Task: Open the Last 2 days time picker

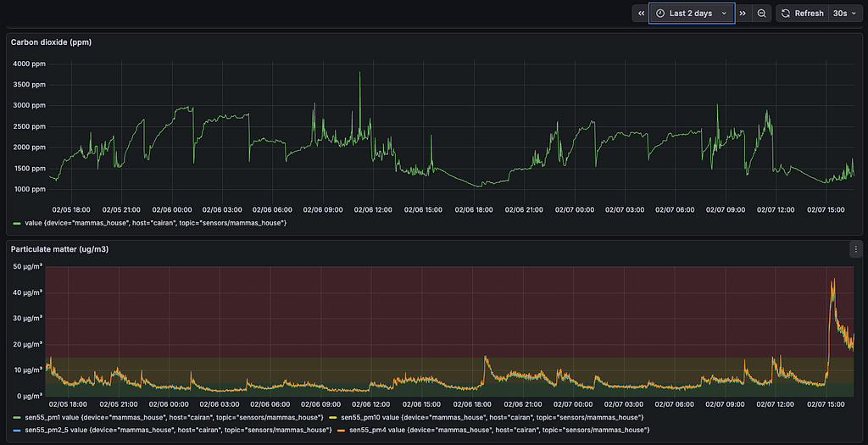Action: pyautogui.click(x=692, y=14)
